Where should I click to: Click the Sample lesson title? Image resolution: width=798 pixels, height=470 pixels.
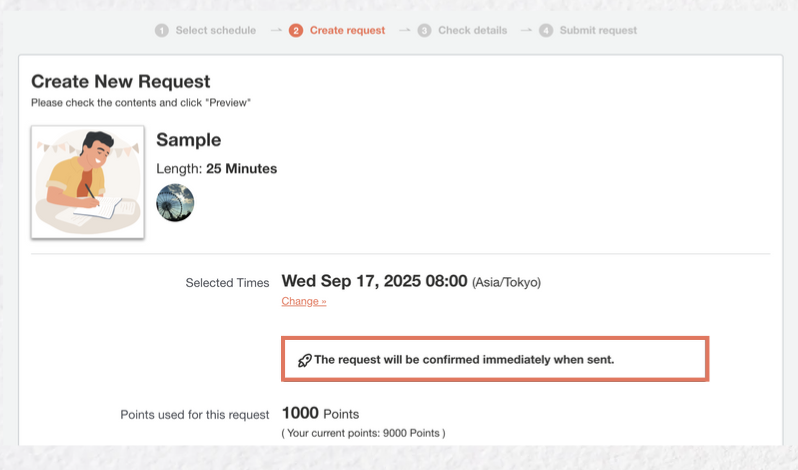click(x=189, y=140)
